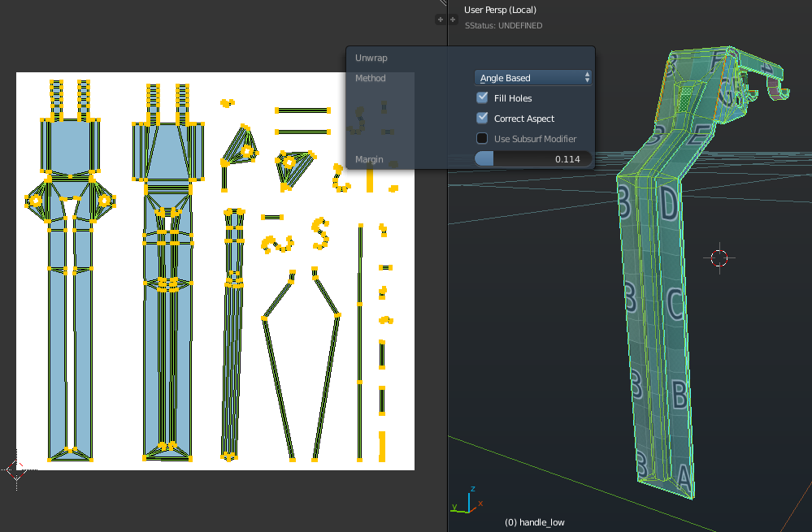Click the Unwrap panel title
The height and width of the screenshot is (532, 812).
pyautogui.click(x=371, y=58)
